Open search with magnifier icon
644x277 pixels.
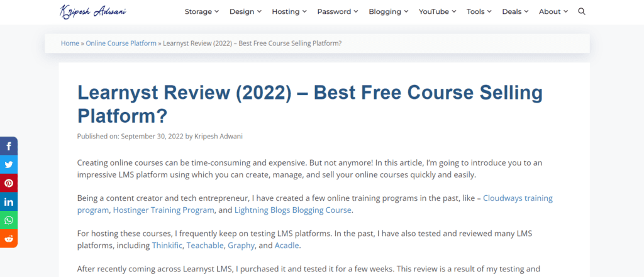click(581, 11)
